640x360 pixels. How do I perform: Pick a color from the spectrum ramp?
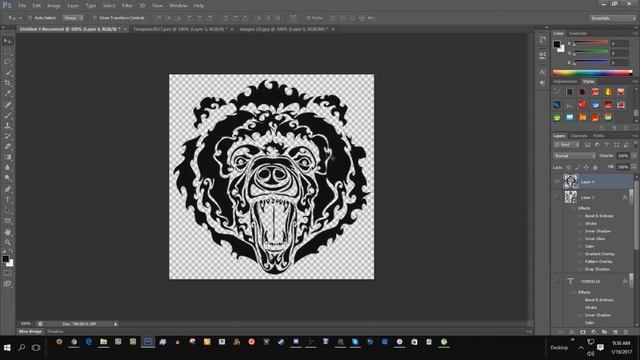pyautogui.click(x=592, y=73)
